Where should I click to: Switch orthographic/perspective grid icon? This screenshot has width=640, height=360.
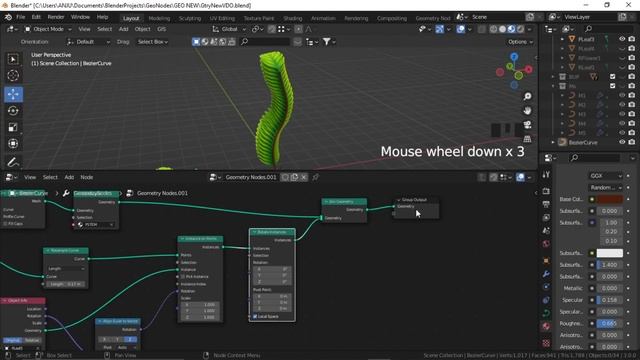(x=527, y=139)
